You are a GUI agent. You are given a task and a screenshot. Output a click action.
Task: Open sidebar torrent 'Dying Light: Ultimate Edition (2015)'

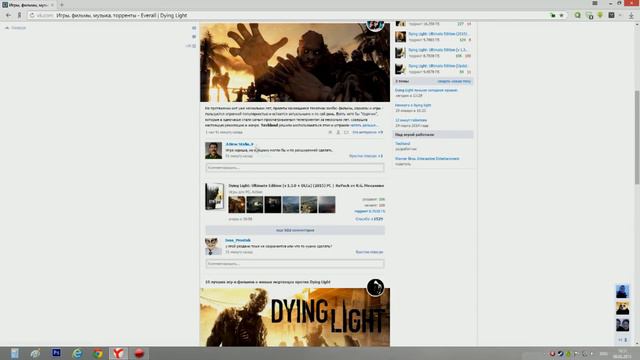438,34
